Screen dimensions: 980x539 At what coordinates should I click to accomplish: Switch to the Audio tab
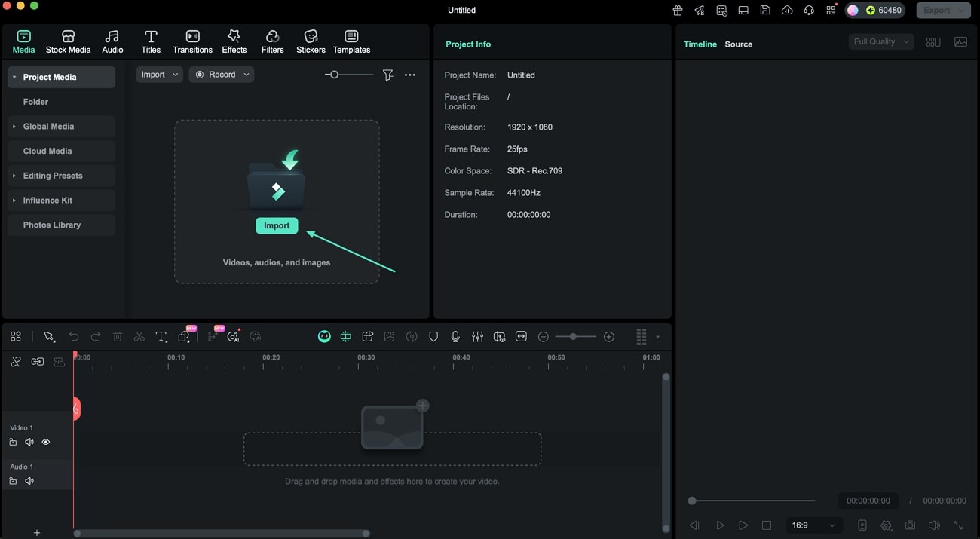(112, 41)
